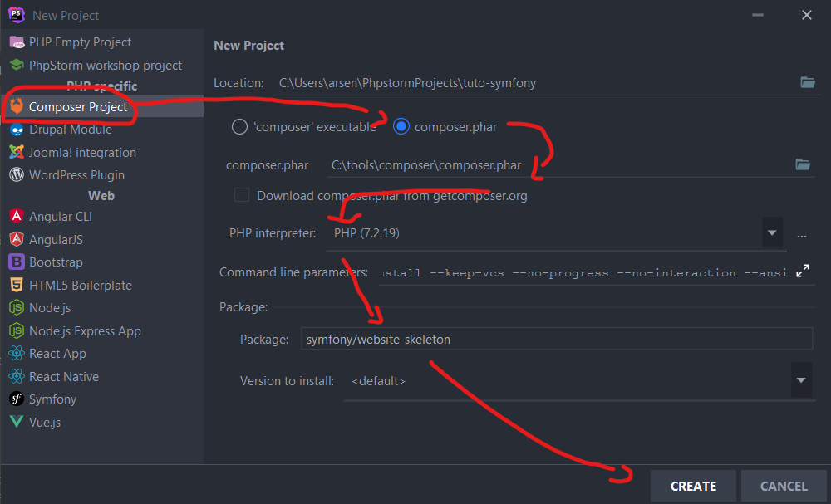
Task: Expand the Command line parameters field
Action: point(803,272)
